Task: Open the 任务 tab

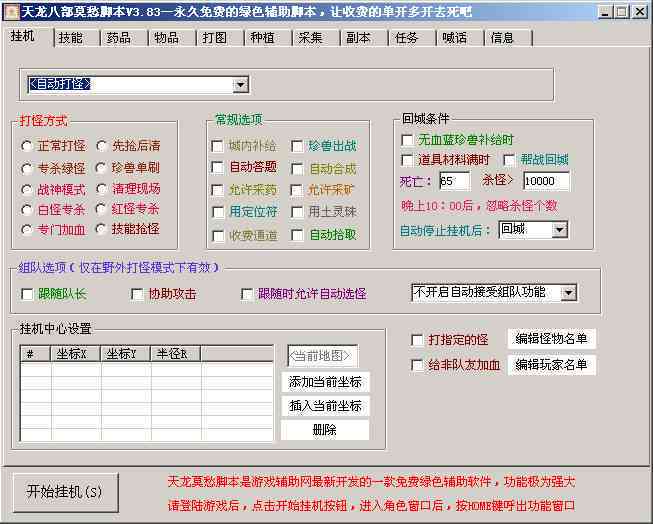Action: point(412,38)
